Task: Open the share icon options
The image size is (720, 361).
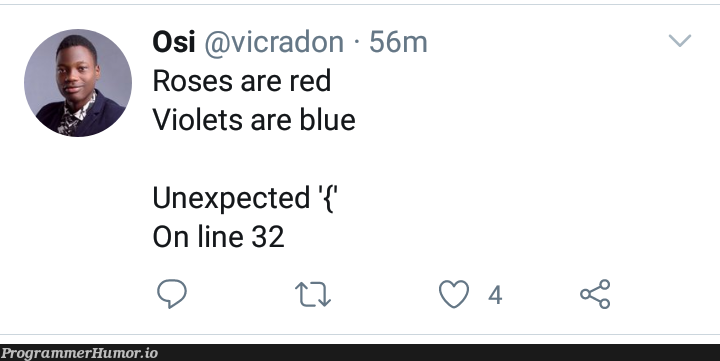Action: tap(595, 294)
